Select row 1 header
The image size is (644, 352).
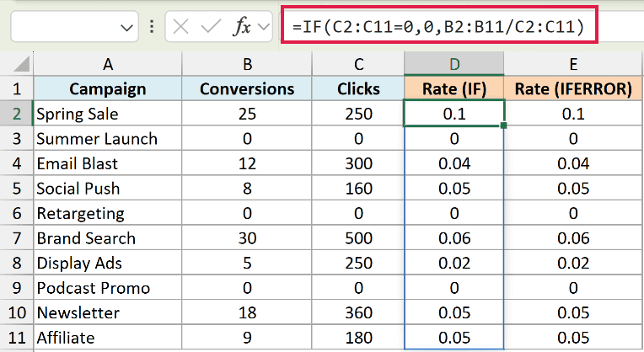click(x=16, y=88)
